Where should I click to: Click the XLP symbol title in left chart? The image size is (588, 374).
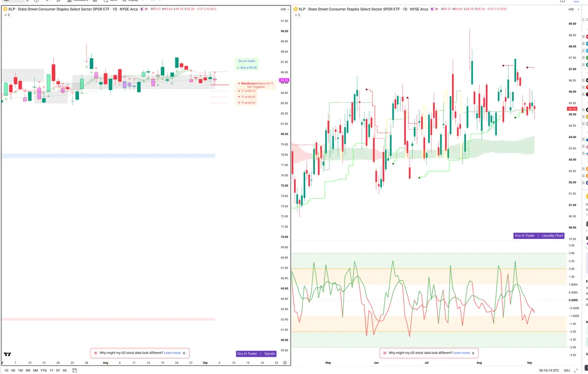coord(73,9)
